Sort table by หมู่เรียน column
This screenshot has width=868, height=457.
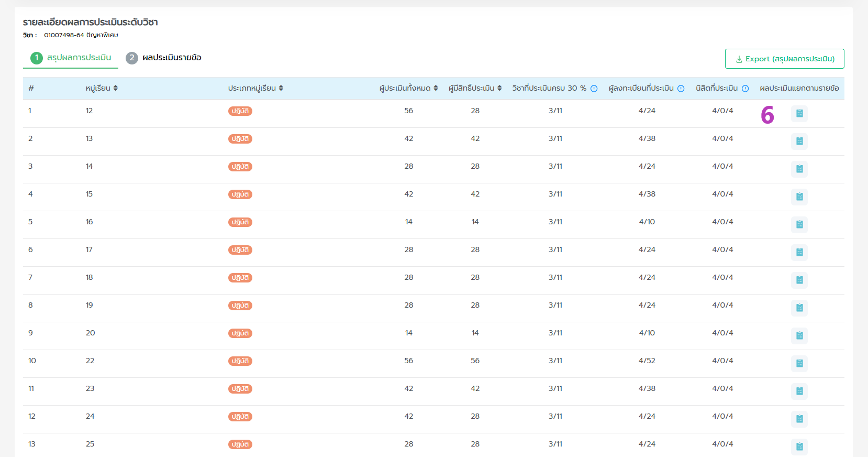[115, 88]
